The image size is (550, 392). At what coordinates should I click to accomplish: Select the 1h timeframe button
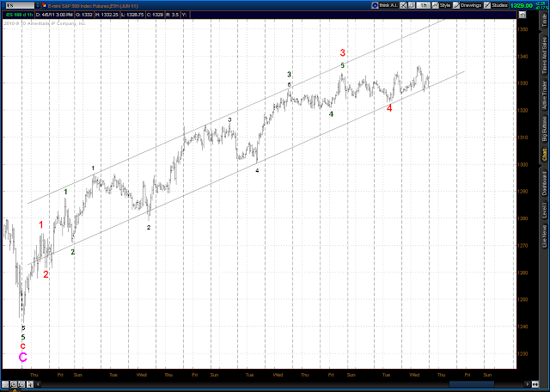[x=424, y=5]
